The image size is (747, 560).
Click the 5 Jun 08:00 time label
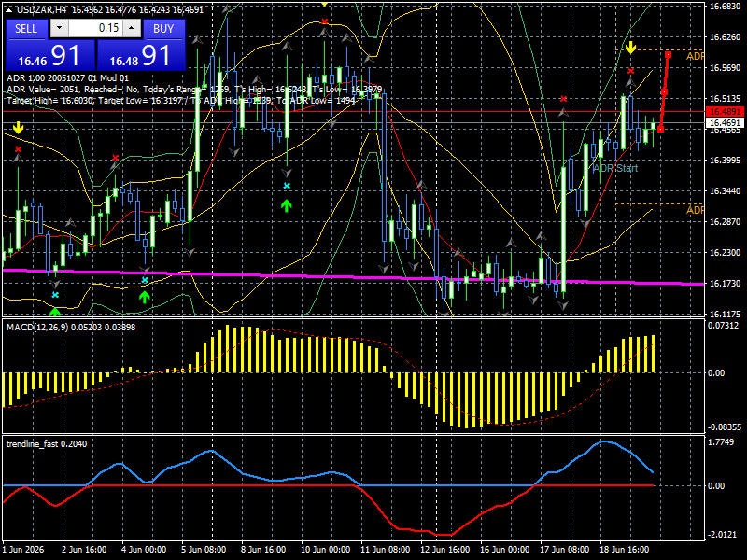(x=204, y=550)
